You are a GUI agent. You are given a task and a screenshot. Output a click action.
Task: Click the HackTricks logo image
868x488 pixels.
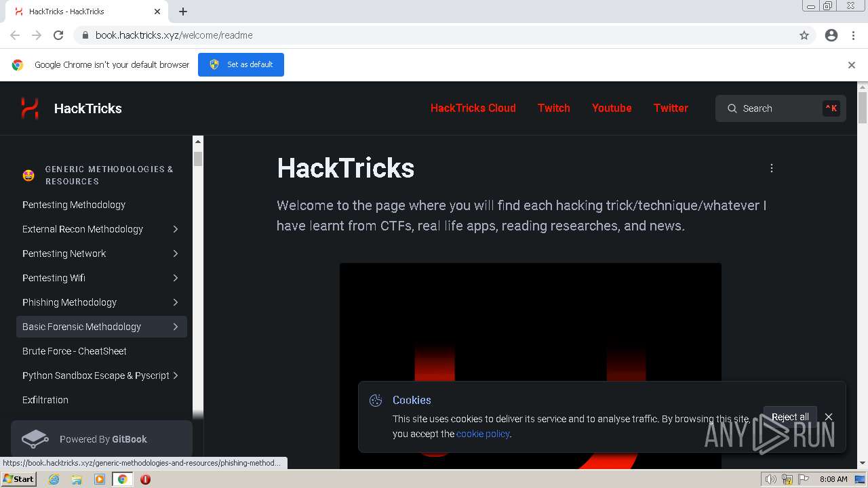click(530, 366)
